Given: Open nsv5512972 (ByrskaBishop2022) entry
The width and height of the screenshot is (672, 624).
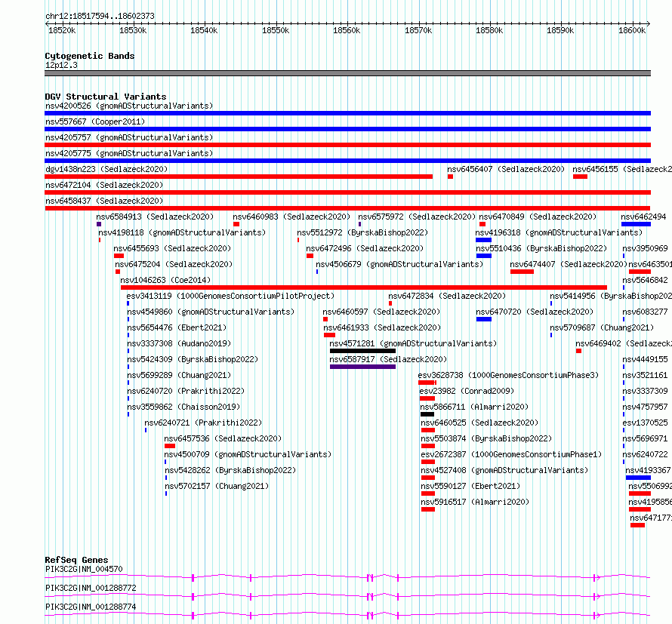Looking at the screenshot, I should (x=362, y=232).
